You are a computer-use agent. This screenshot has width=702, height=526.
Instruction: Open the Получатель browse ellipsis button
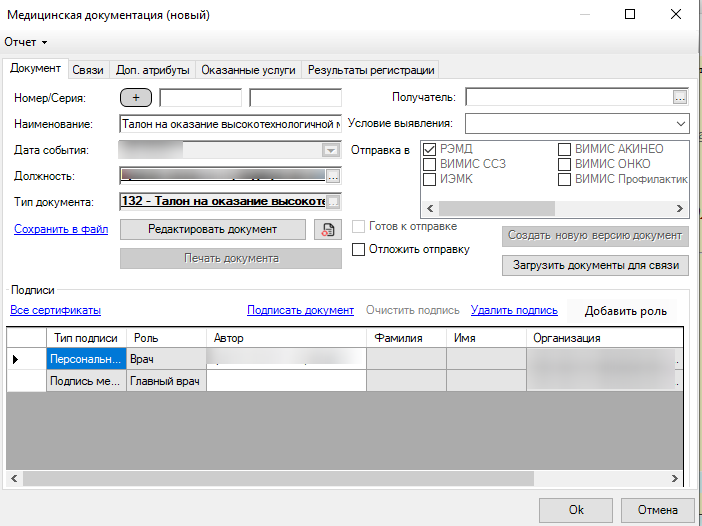680,97
